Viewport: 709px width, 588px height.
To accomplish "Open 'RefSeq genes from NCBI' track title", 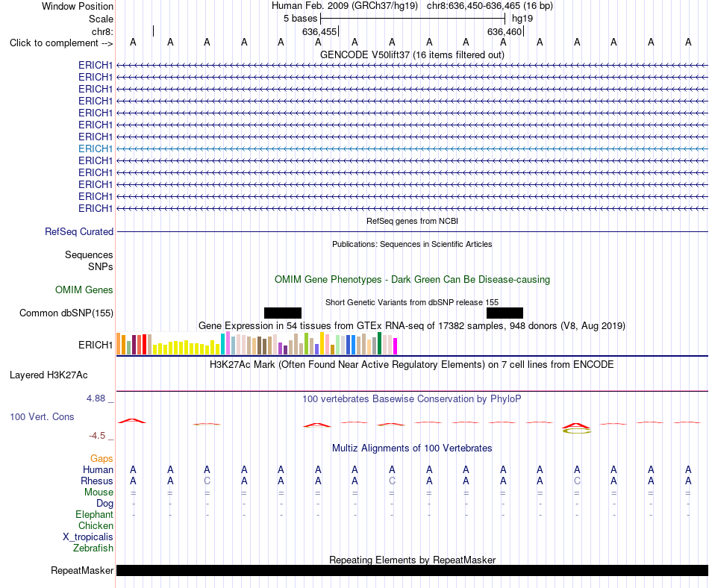I will (412, 221).
